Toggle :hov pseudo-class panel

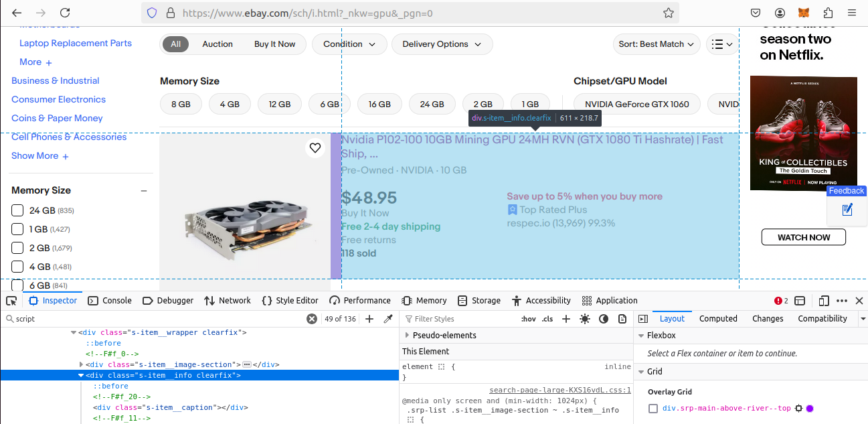529,319
